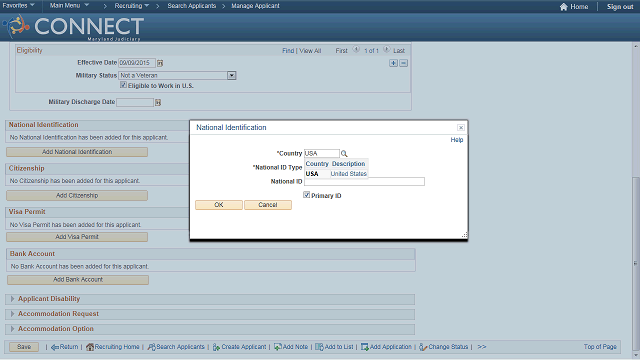Viewport: 640px width, 360px height.
Task: Grab the dialog resize handle corner
Action: click(464, 235)
